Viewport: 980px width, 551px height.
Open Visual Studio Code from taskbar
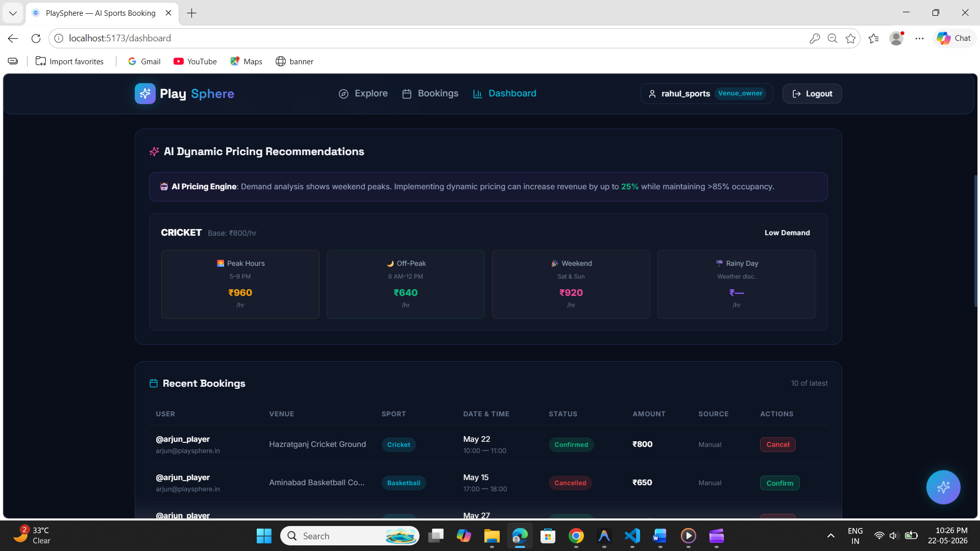click(632, 536)
